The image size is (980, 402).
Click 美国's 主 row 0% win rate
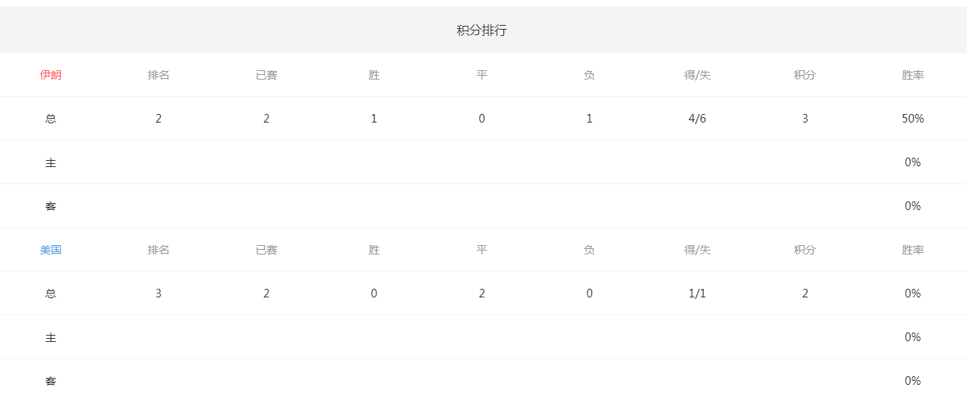(912, 337)
